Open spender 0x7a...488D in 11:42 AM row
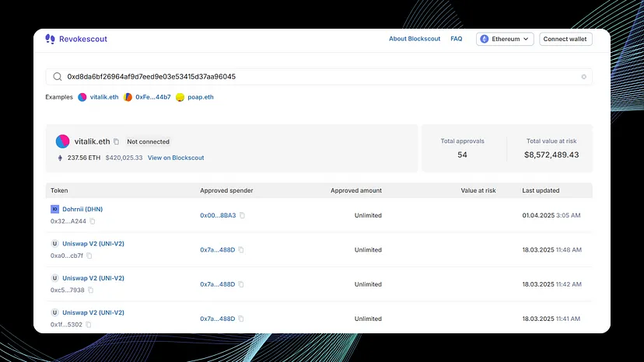The image size is (644, 362). (218, 284)
